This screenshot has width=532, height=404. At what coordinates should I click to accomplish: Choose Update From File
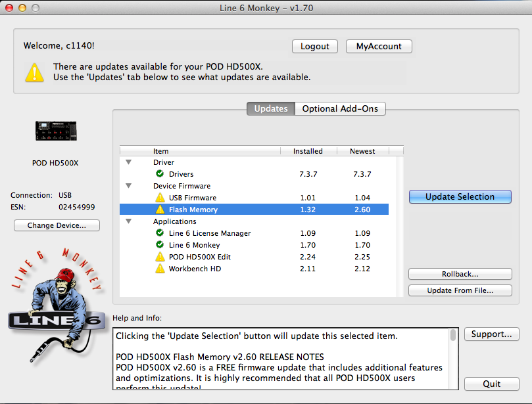point(460,290)
